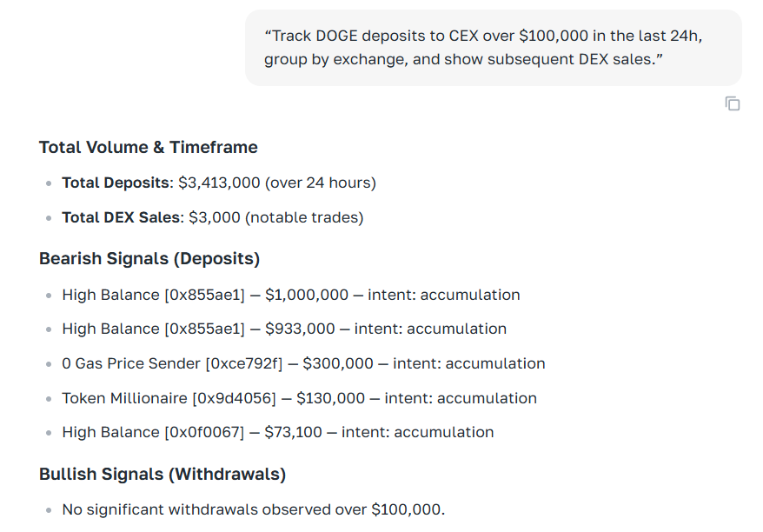Click the $3,413,000 deposits amount

(219, 183)
